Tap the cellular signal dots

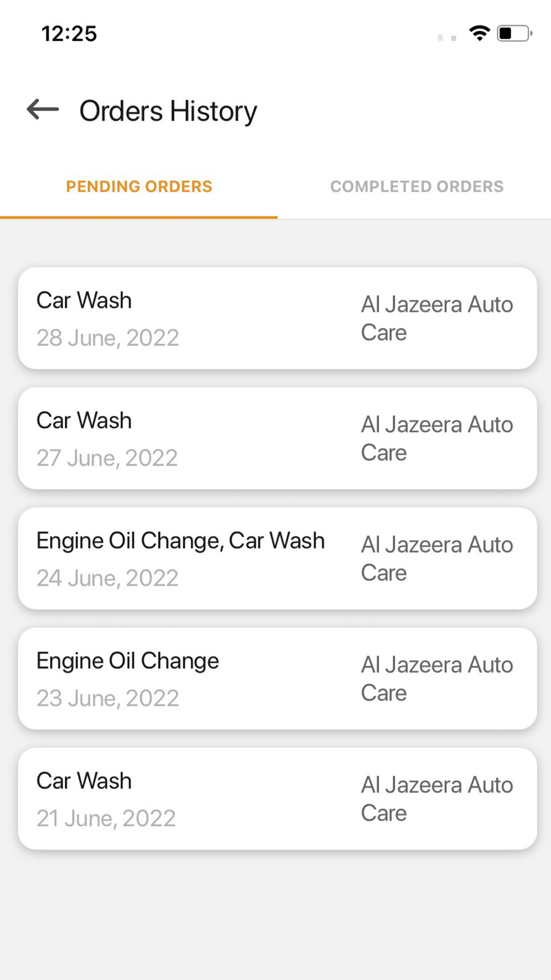447,37
